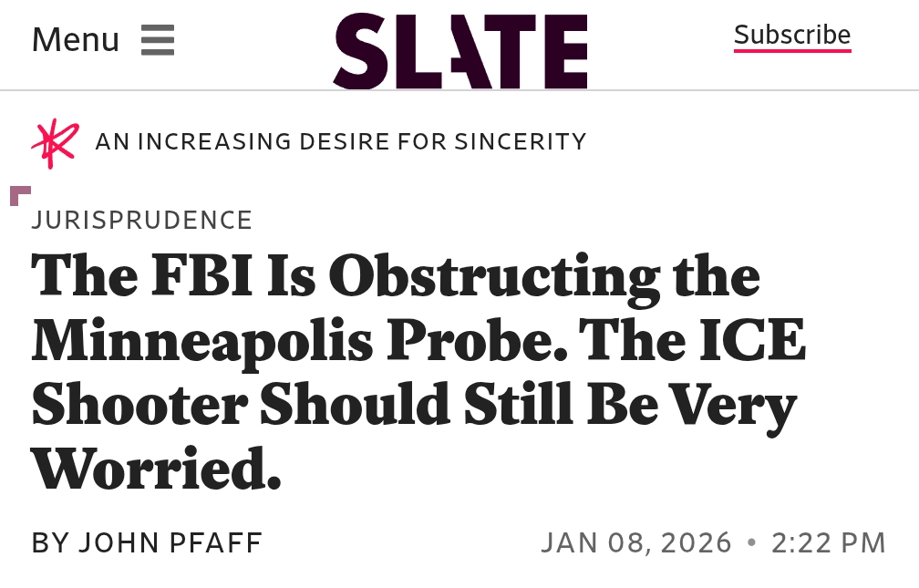
Task: Go to the Jurisprudence section
Action: [x=141, y=221]
